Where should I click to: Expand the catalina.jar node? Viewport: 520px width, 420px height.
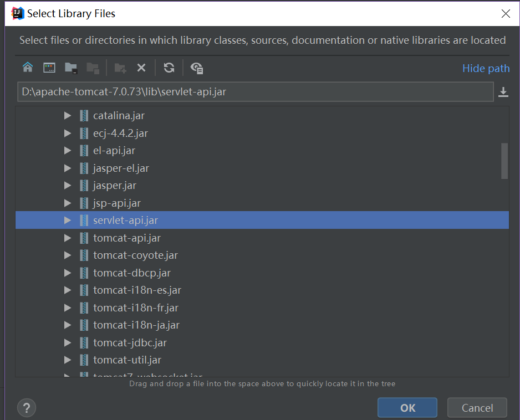pyautogui.click(x=68, y=116)
